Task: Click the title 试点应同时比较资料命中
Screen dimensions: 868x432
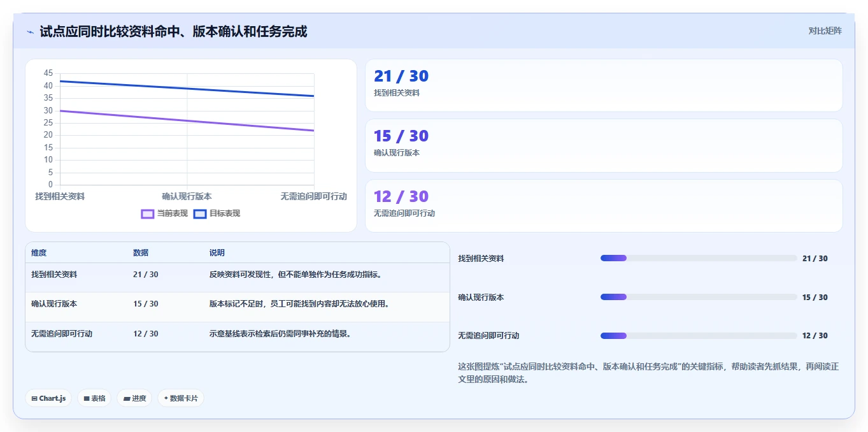Action: pos(173,31)
